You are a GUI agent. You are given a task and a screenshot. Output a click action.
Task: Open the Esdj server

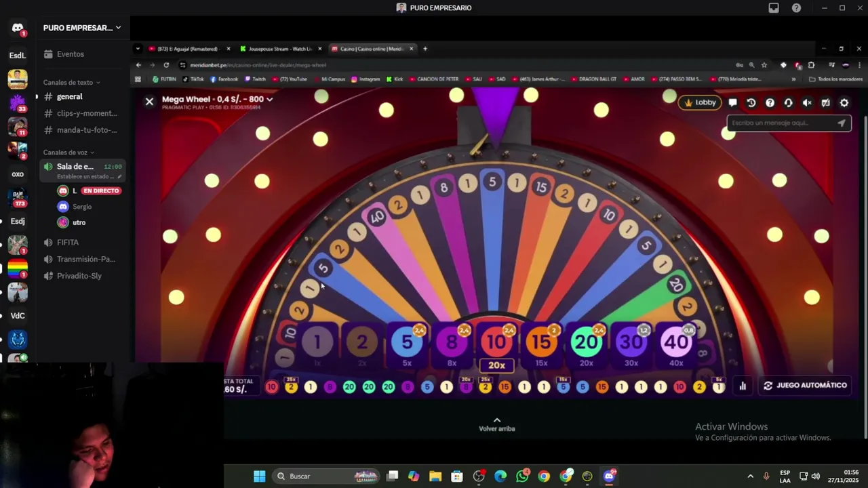18,221
